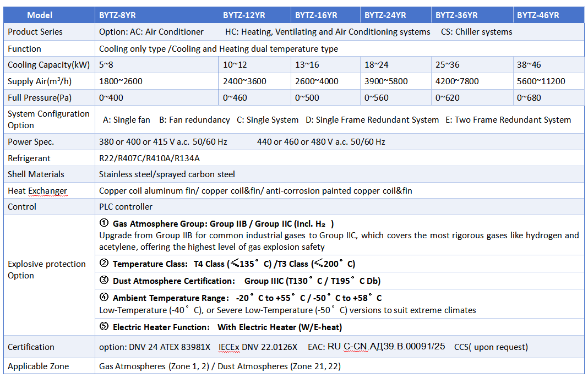
Task: Select the Model header cell
Action: [40, 15]
